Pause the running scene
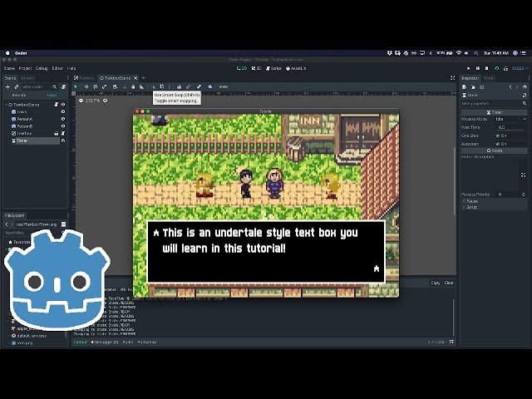Viewport: 532px width, 399px height. pyautogui.click(x=478, y=68)
